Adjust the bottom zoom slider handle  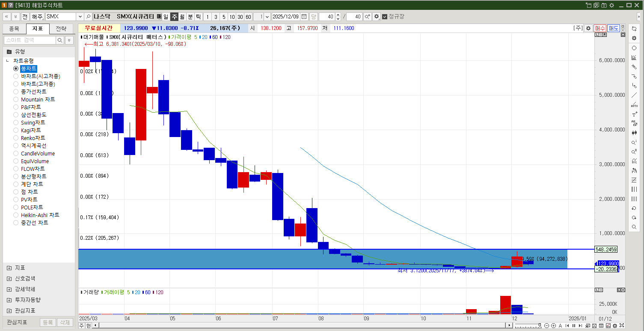[540, 325]
